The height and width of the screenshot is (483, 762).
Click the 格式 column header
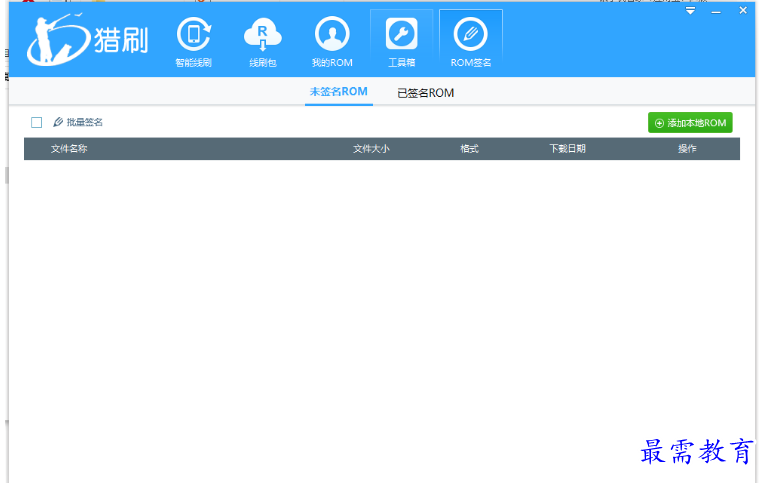coord(469,149)
